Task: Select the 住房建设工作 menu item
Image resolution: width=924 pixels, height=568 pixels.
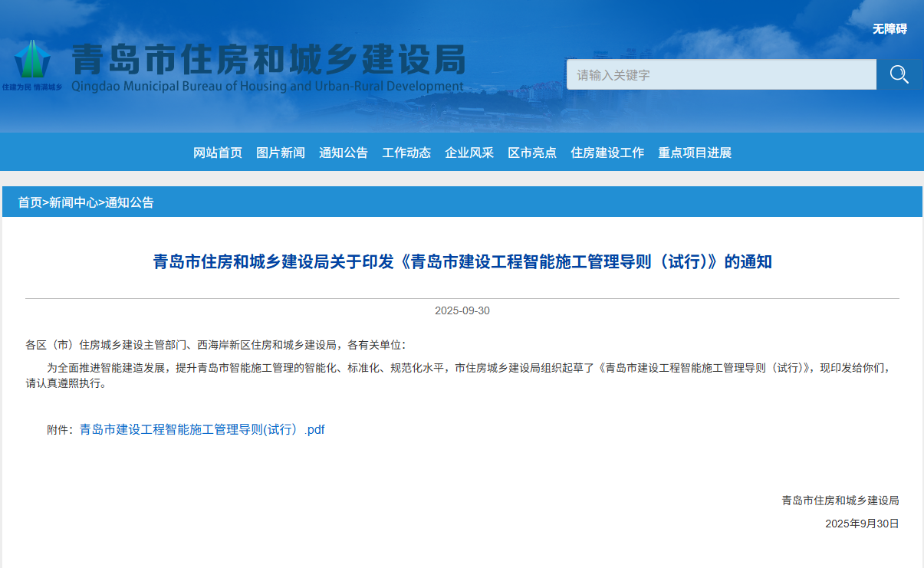Action: 607,153
